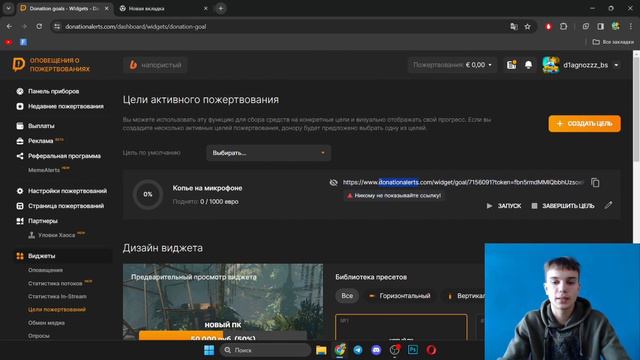Click the напористый platform badge

pos(155,65)
